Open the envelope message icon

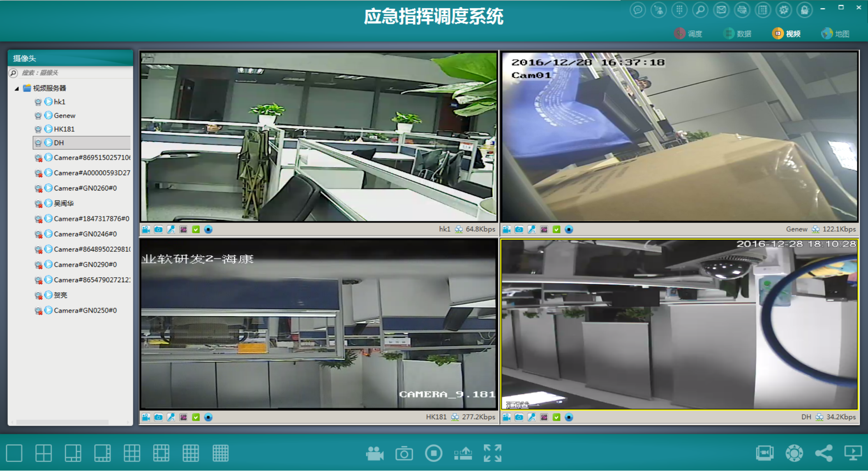point(721,9)
